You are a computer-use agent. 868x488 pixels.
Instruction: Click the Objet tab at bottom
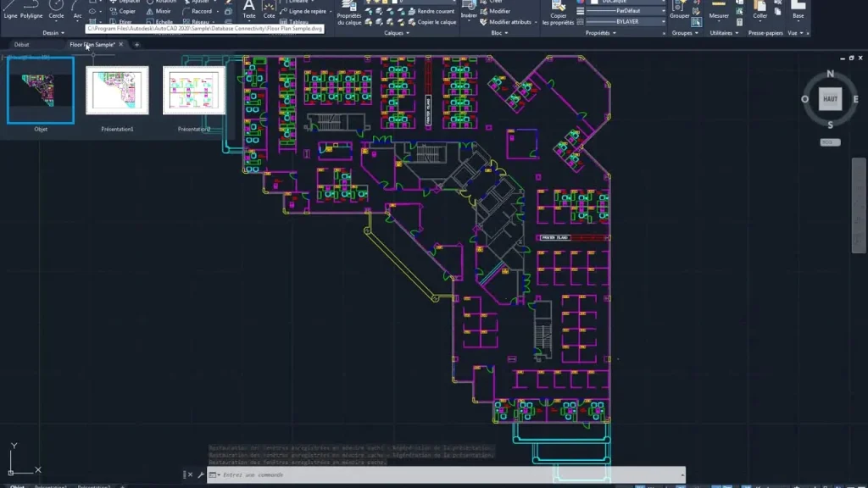17,485
